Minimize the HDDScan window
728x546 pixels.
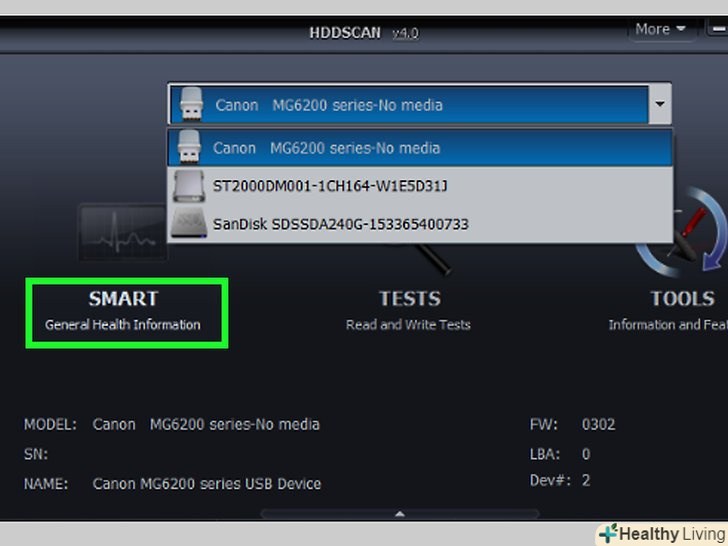click(x=717, y=29)
